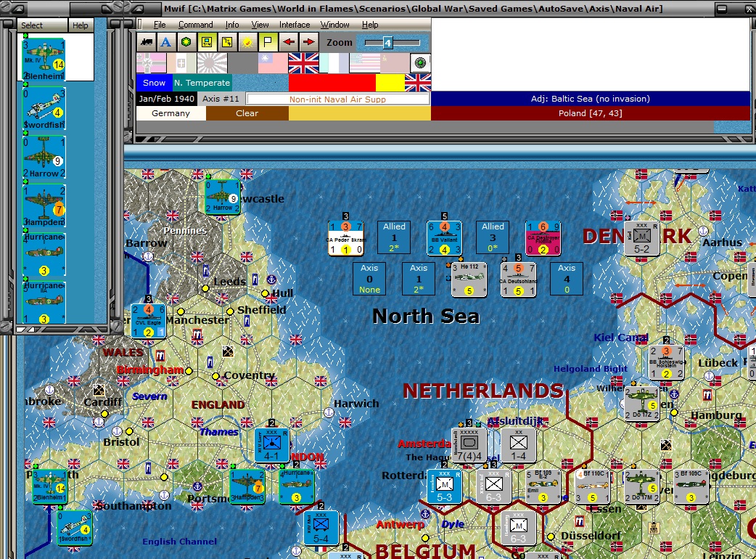The width and height of the screenshot is (756, 559).
Task: Click the Germany country cell
Action: 170,113
